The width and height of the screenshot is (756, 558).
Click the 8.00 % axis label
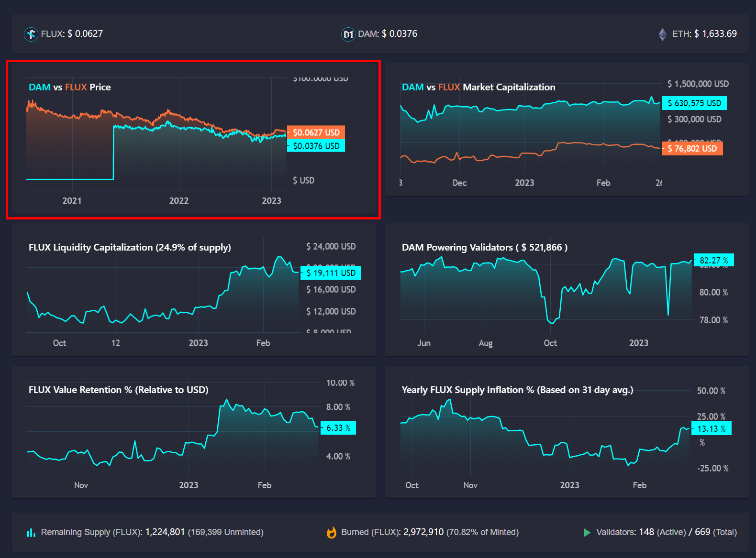coord(338,407)
